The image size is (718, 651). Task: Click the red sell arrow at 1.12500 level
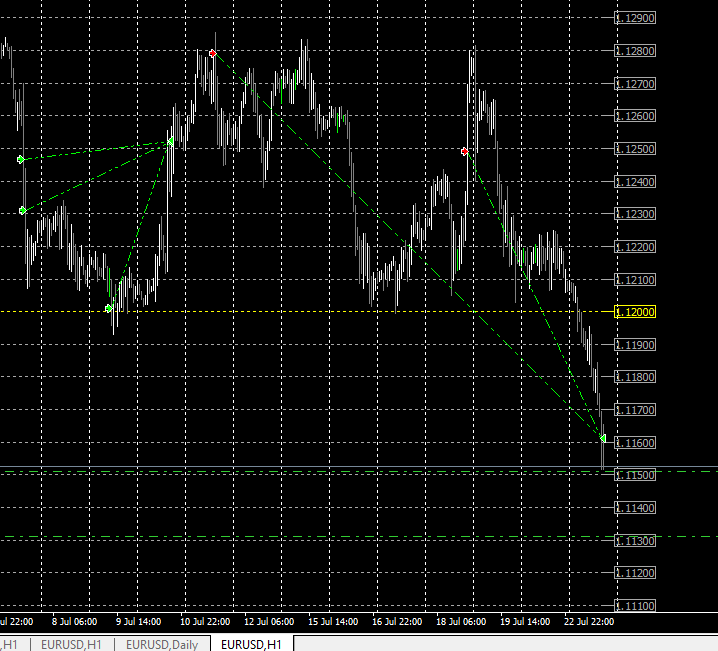click(x=465, y=151)
